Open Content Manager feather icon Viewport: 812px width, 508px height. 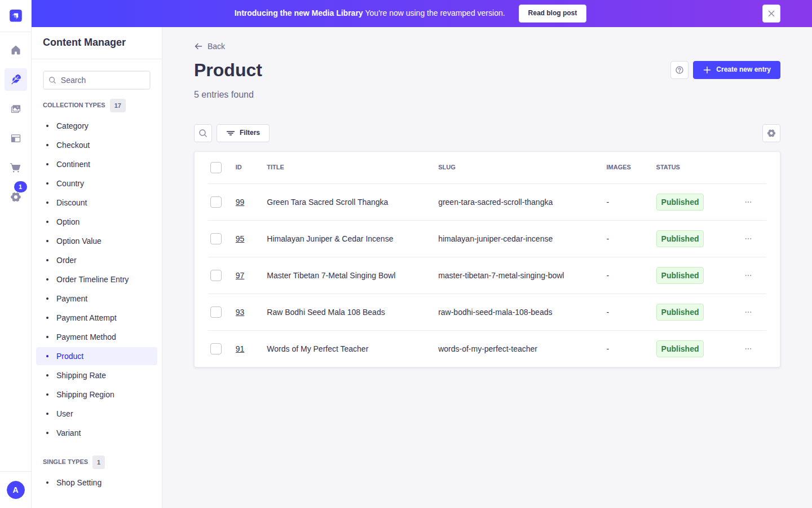(16, 80)
